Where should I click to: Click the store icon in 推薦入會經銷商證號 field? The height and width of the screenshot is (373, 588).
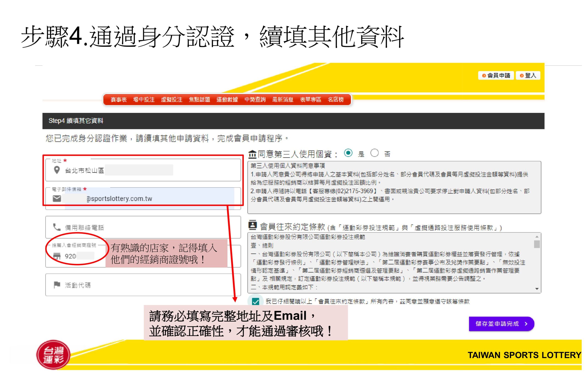(x=57, y=256)
